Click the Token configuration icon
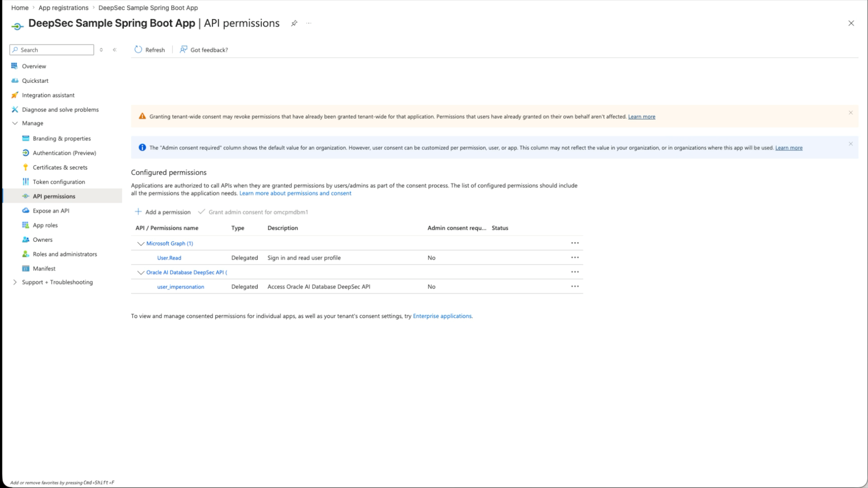 pyautogui.click(x=25, y=182)
